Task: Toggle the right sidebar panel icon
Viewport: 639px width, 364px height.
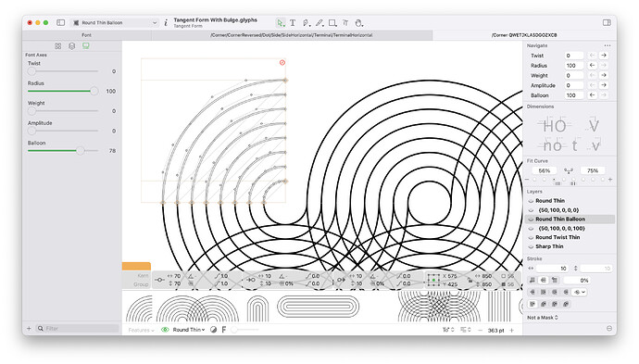Action: (x=607, y=23)
